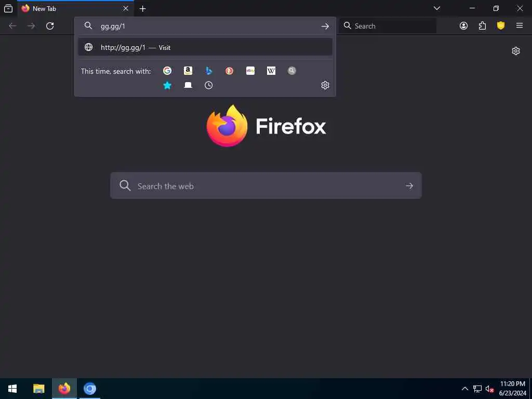Image resolution: width=532 pixels, height=399 pixels.
Task: Search this time with Google
Action: tap(167, 71)
